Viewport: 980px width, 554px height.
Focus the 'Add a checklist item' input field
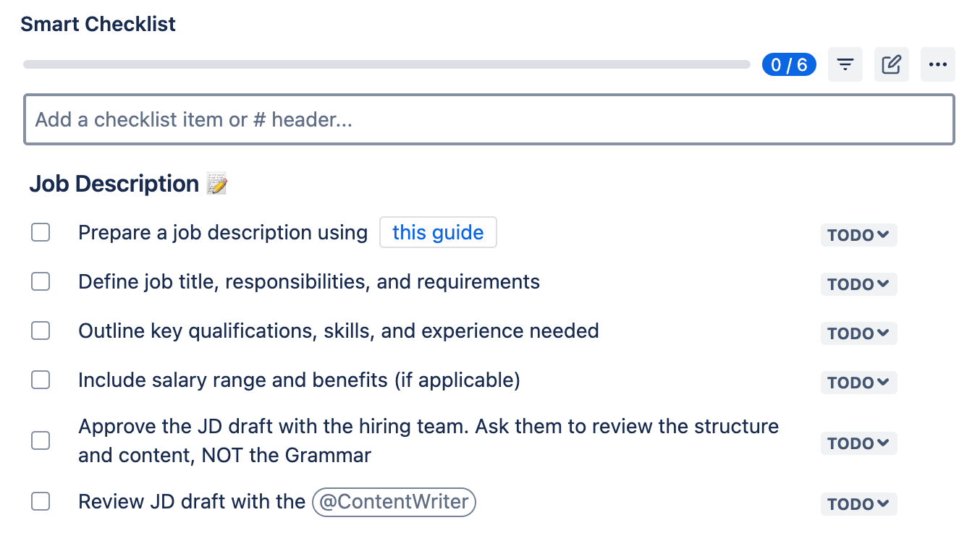(489, 119)
